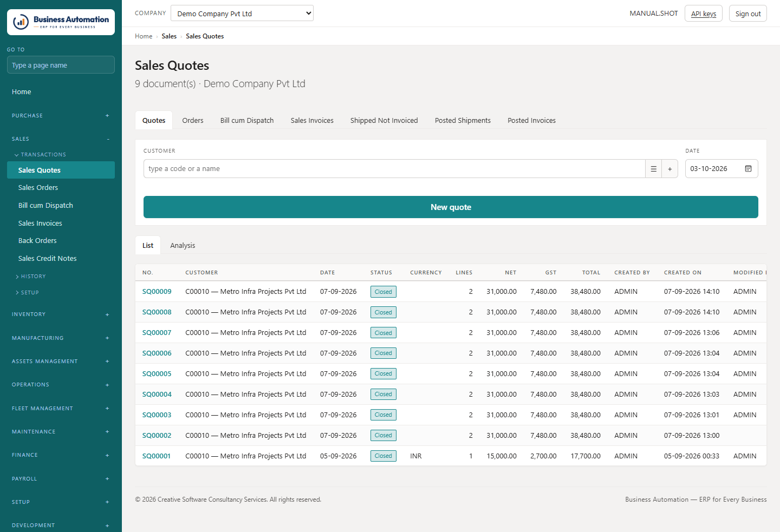Expand the Inventory menu section

pos(61,314)
